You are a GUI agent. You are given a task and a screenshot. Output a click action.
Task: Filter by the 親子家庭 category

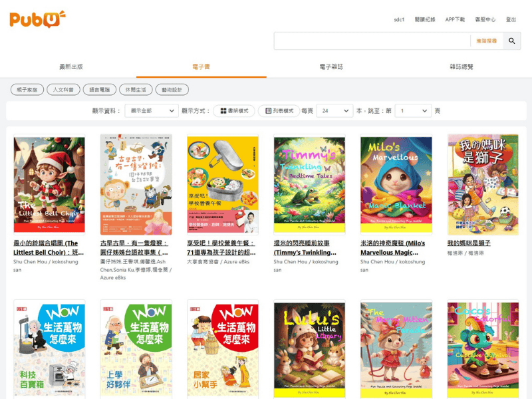27,90
